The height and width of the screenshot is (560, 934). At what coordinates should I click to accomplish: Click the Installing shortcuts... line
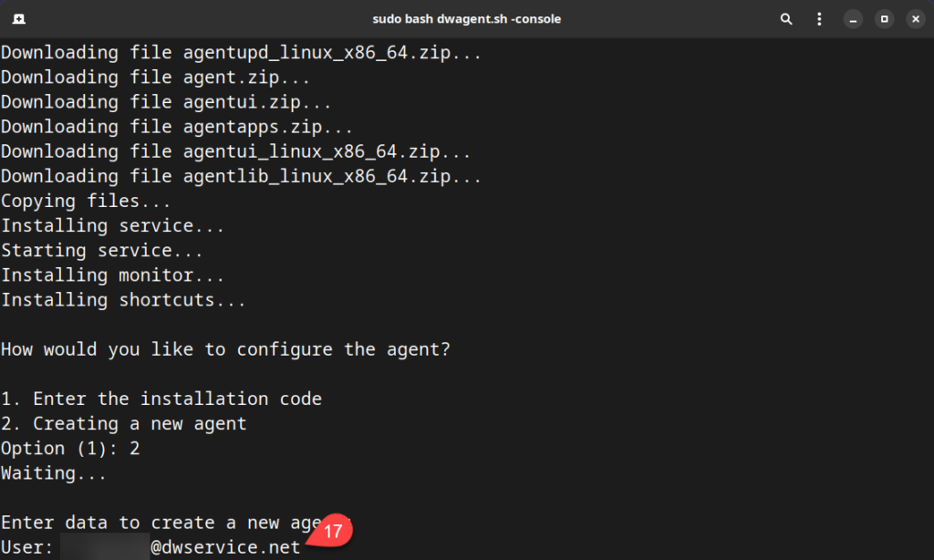[x=121, y=299]
